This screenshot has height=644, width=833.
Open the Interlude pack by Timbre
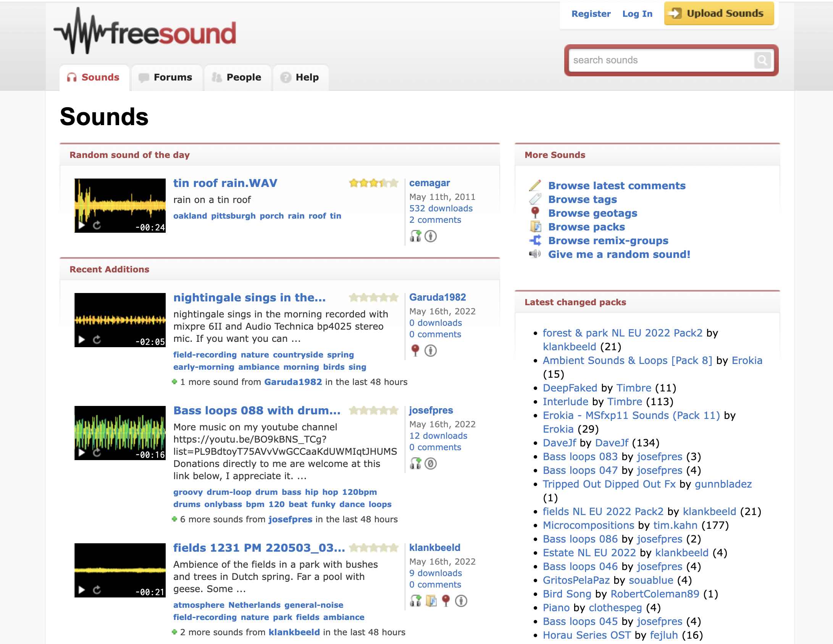click(x=565, y=401)
